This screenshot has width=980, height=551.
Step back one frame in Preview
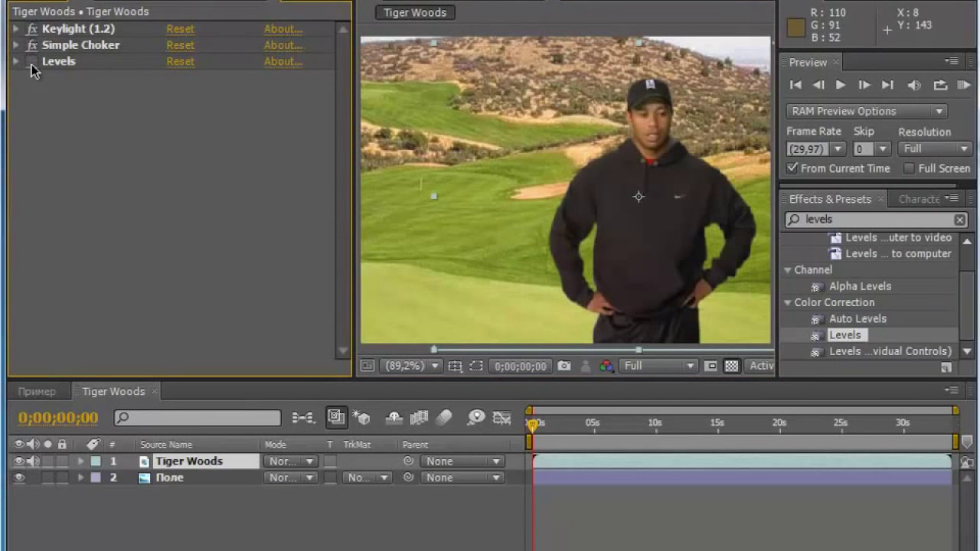(x=818, y=85)
